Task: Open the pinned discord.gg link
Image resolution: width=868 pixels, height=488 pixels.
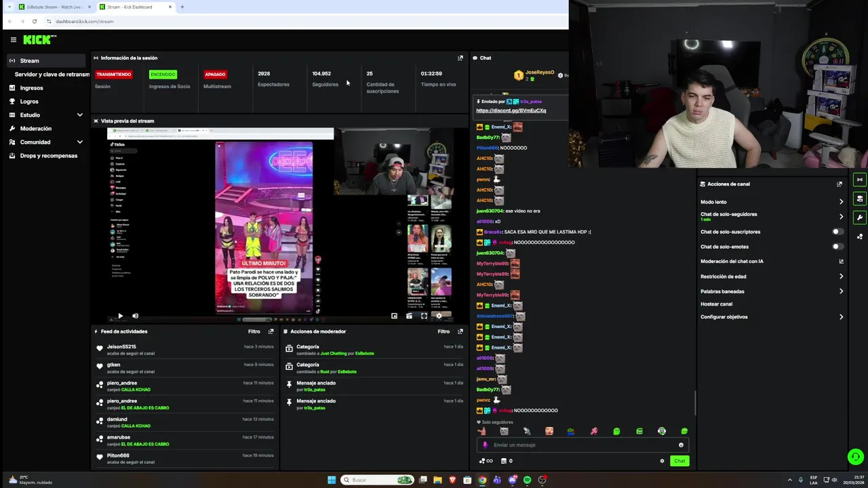Action: (x=511, y=110)
